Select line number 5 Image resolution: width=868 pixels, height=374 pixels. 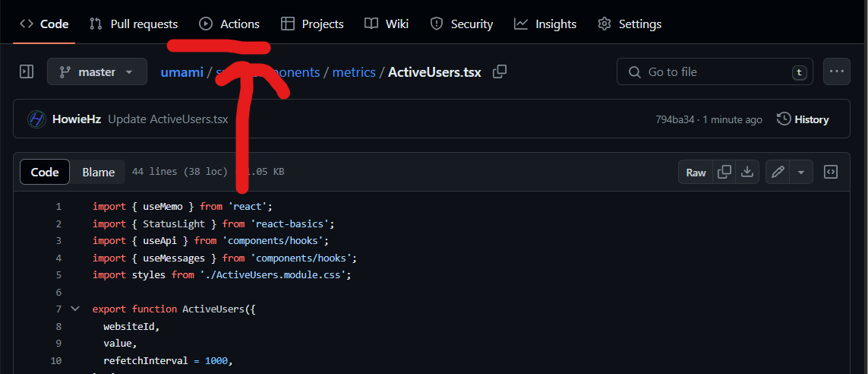point(58,275)
